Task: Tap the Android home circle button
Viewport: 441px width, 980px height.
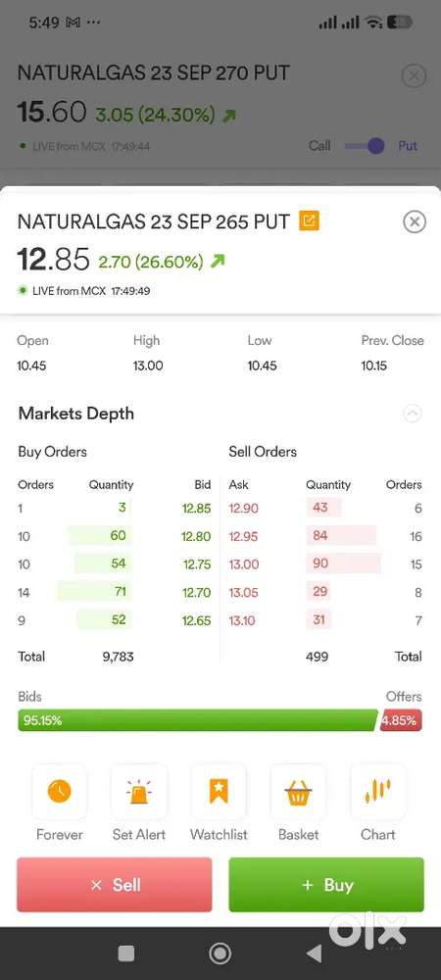Action: [x=220, y=954]
